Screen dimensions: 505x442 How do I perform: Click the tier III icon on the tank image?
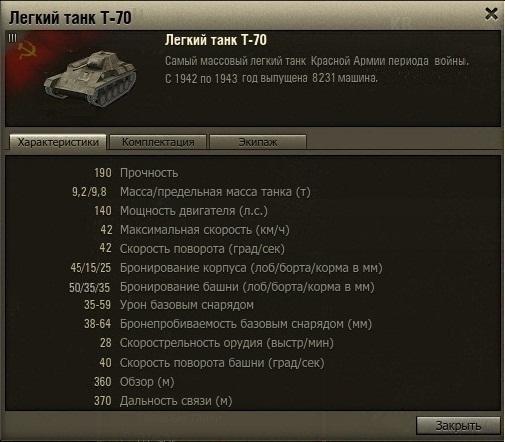tap(12, 38)
